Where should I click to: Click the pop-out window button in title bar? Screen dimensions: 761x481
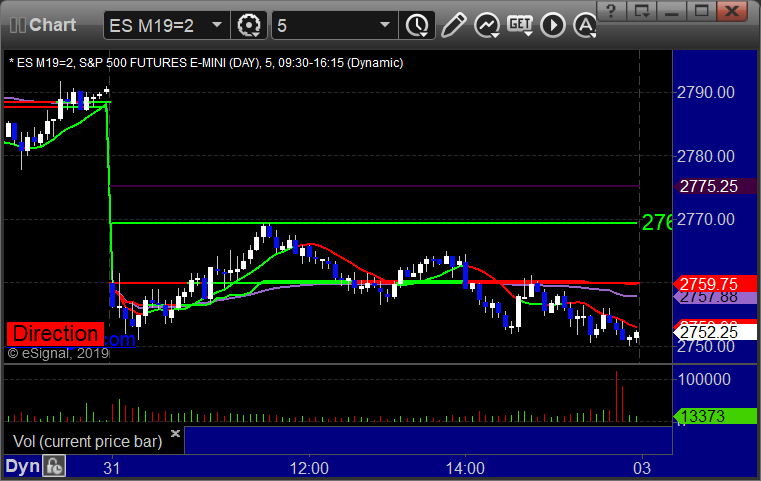point(642,10)
